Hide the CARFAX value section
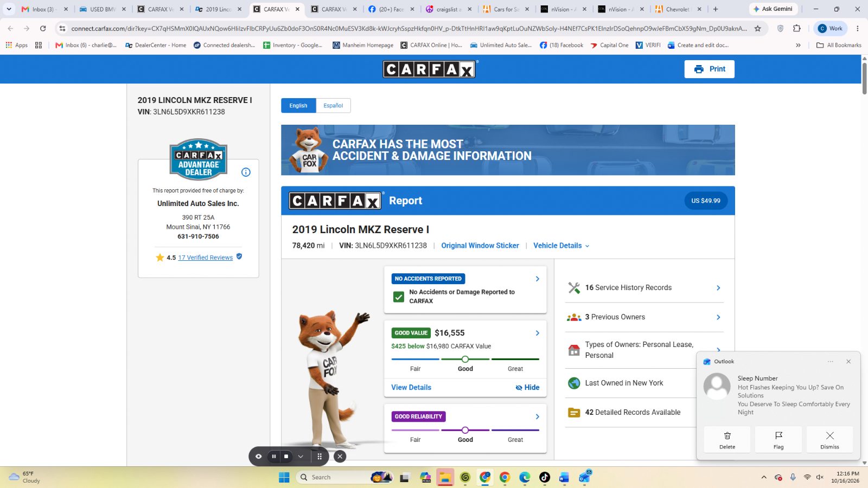 pos(527,387)
